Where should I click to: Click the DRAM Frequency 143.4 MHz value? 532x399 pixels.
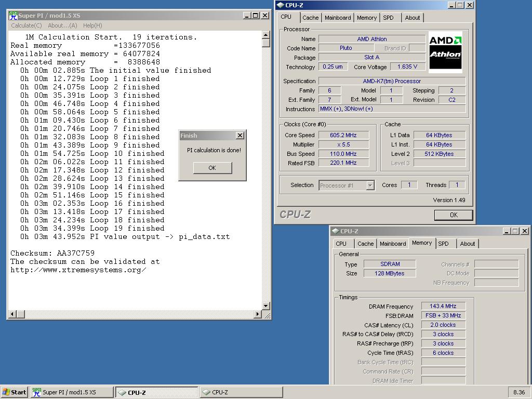click(x=443, y=306)
